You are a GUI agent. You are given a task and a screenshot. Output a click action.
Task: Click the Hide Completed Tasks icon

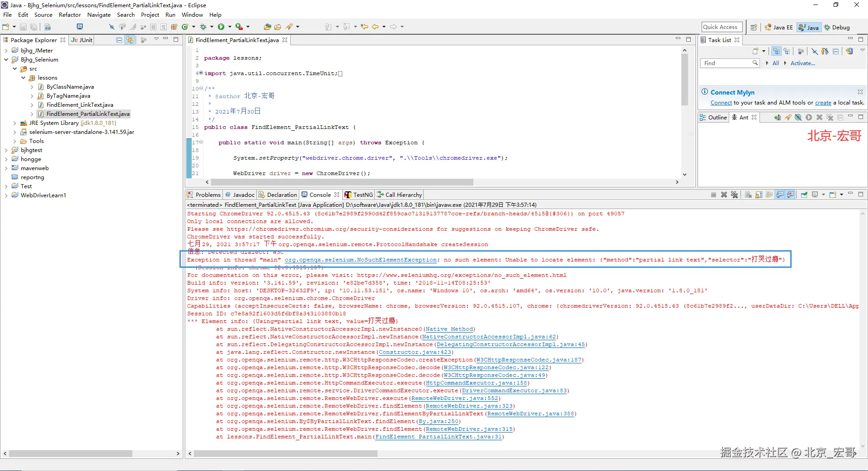tap(815, 51)
